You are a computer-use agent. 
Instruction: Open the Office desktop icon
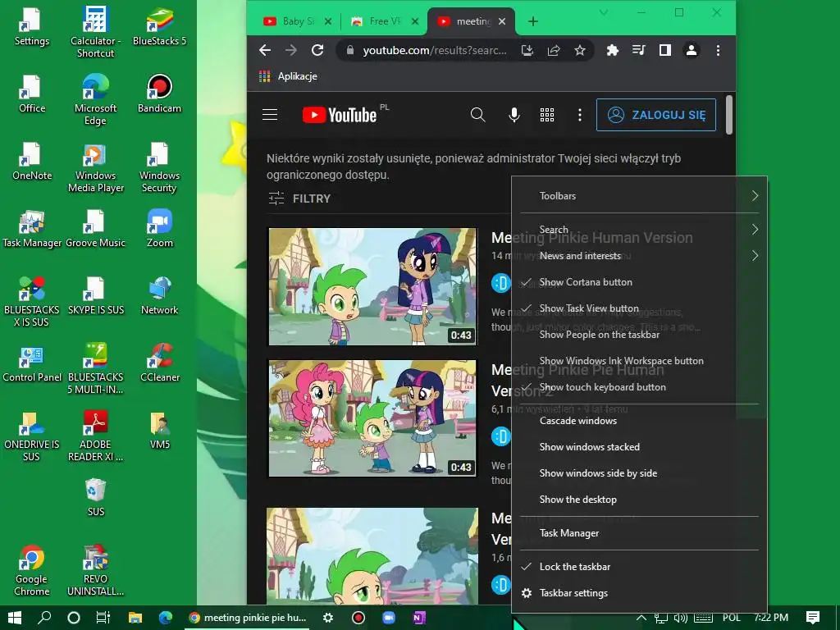point(32,94)
